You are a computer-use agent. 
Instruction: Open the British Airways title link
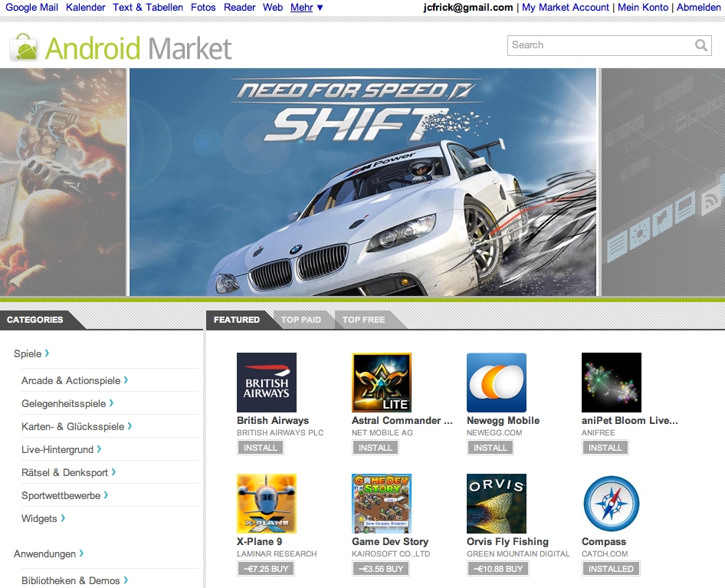[273, 421]
